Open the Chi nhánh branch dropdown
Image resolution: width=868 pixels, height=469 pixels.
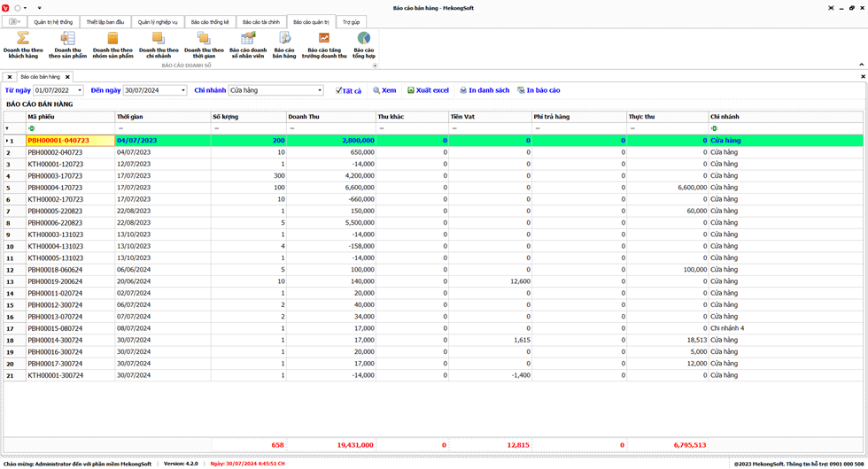point(320,90)
